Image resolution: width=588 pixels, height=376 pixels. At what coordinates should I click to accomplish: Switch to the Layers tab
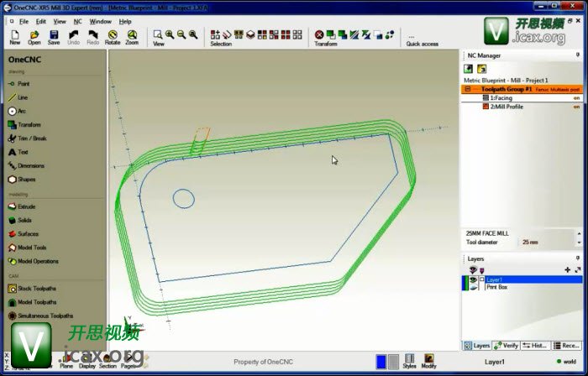[477, 345]
